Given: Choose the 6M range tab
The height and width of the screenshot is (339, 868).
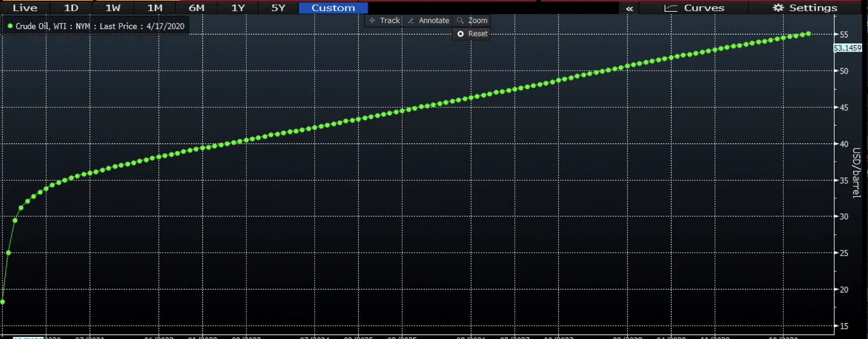Looking at the screenshot, I should click(x=196, y=8).
